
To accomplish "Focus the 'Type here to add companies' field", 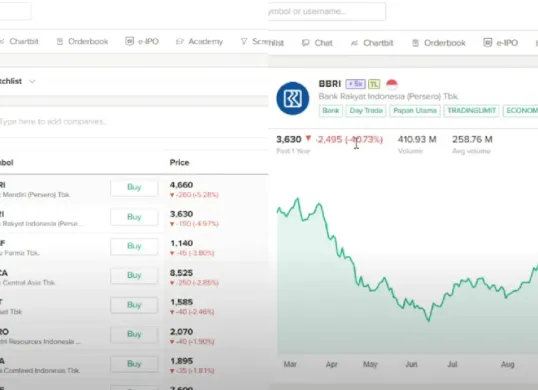I will coord(134,121).
